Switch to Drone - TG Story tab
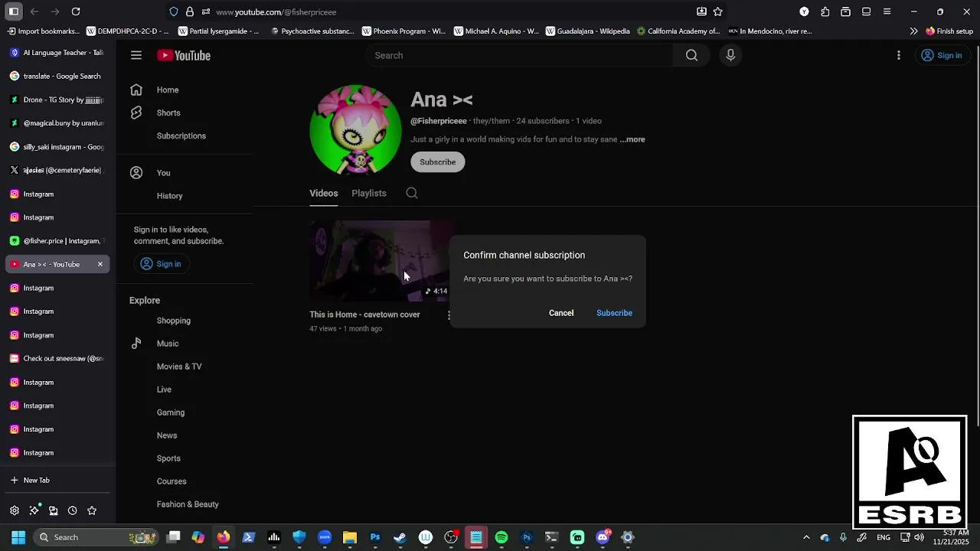This screenshot has width=980, height=551. click(x=57, y=99)
